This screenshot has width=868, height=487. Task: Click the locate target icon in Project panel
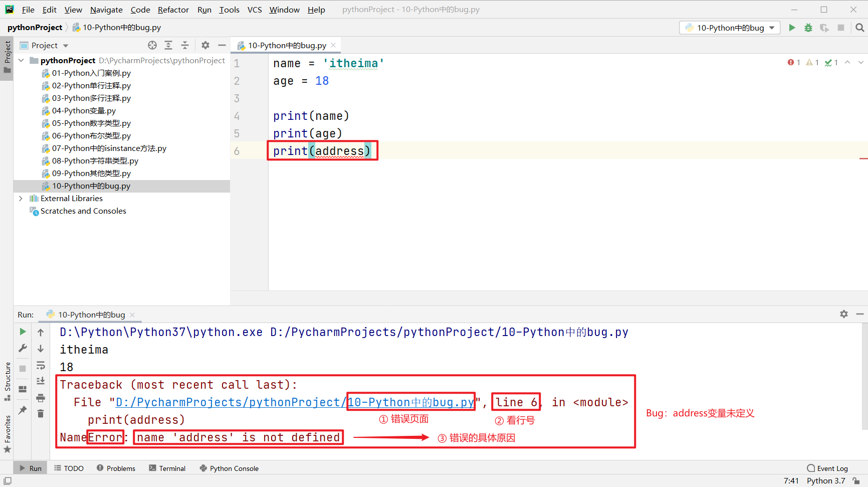click(x=152, y=46)
